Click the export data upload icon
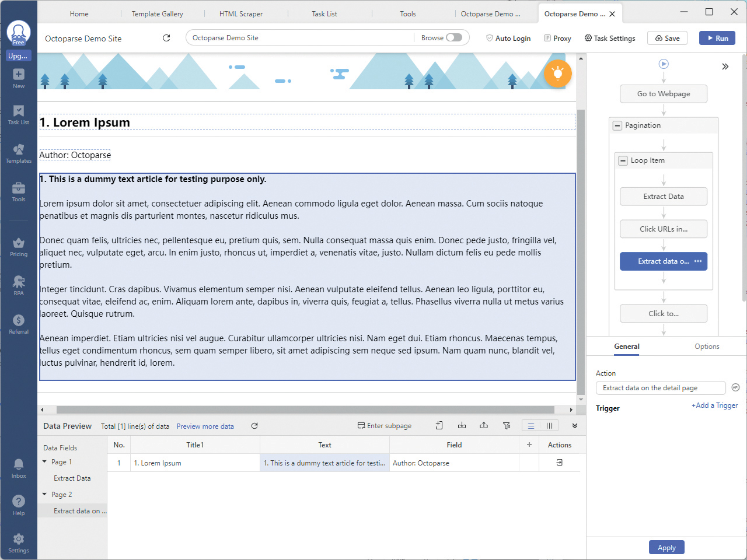The height and width of the screenshot is (560, 747). point(484,426)
